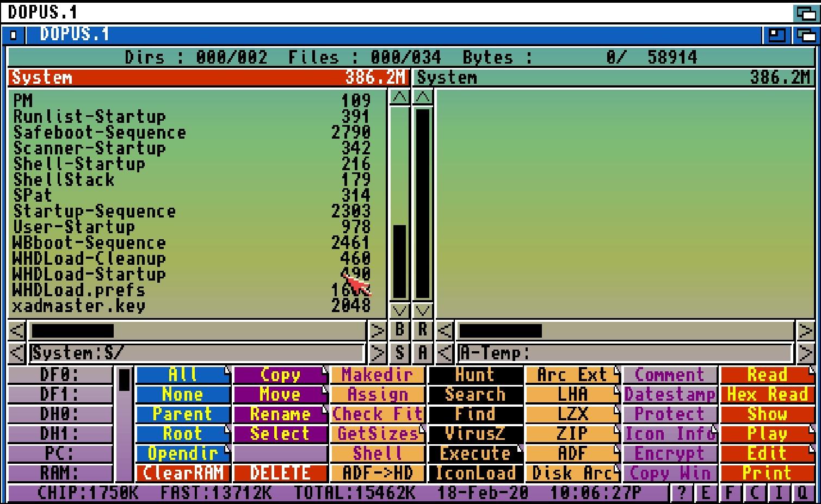Click the ClearRAM button
Screen dimensions: 821x504
[x=183, y=472]
